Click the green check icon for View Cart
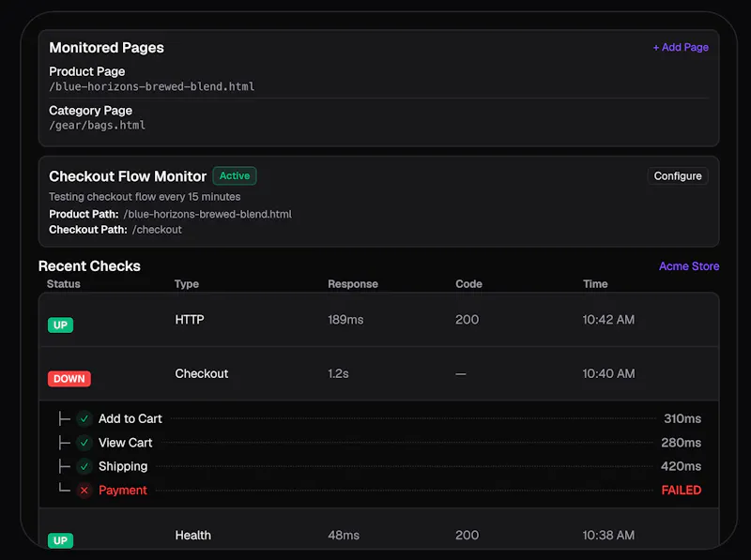The height and width of the screenshot is (560, 751). (84, 443)
